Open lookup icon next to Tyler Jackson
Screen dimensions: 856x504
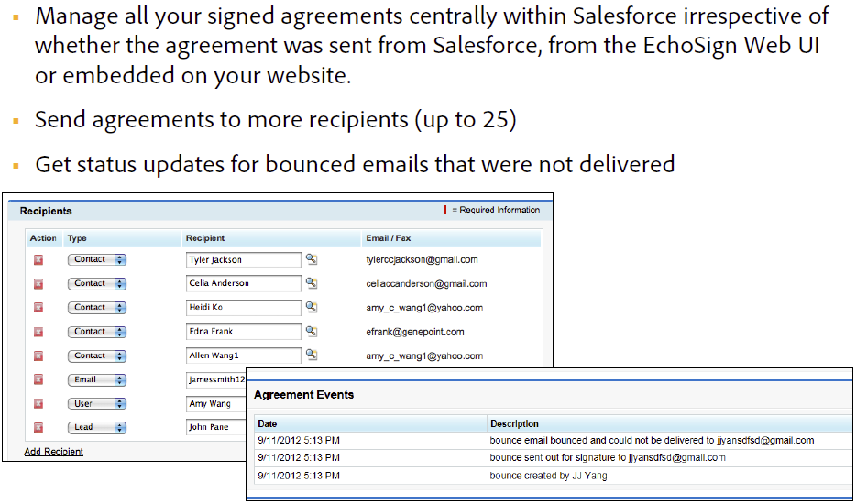[x=312, y=259]
